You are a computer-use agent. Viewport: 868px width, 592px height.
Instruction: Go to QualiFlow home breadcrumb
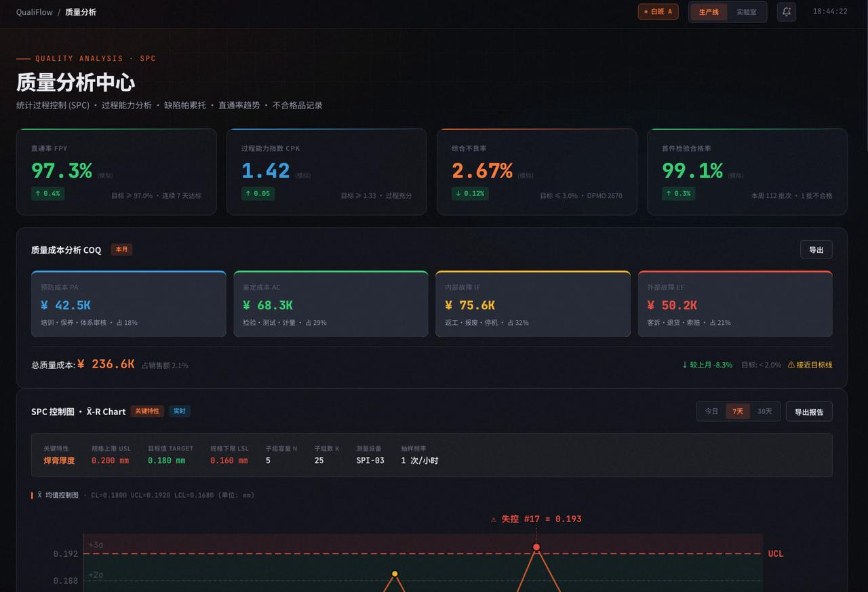[x=34, y=12]
